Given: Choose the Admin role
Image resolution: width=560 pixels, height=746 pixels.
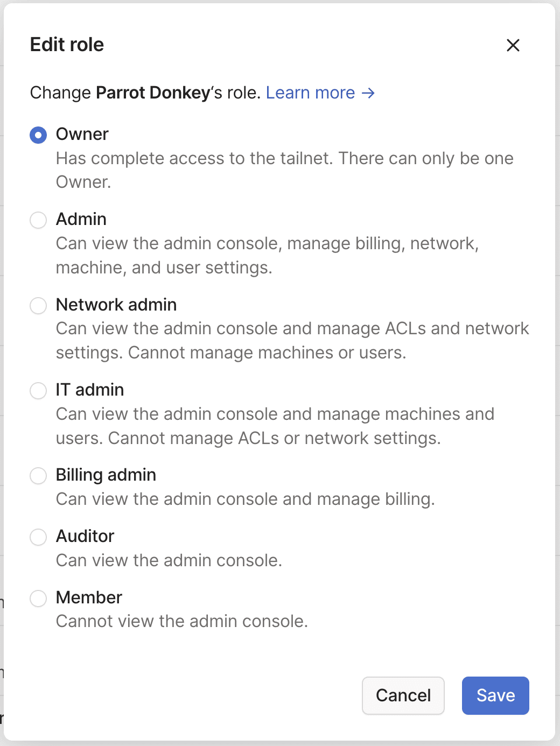Looking at the screenshot, I should tap(38, 220).
